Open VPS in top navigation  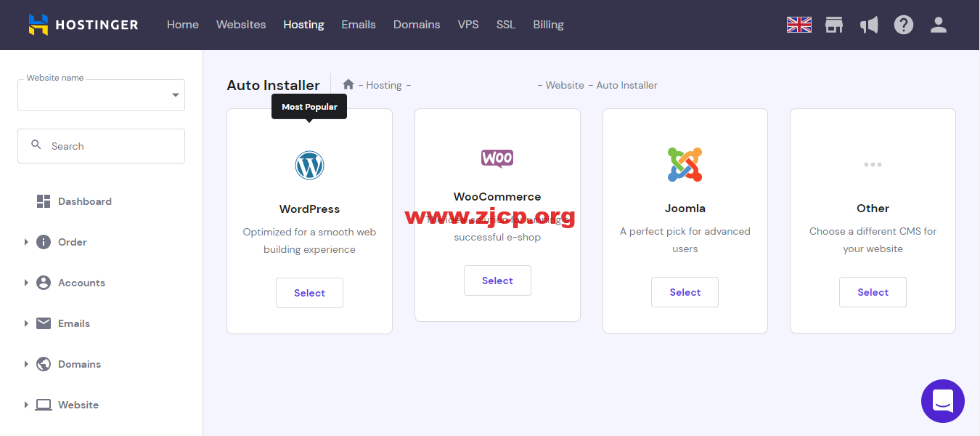pos(468,25)
